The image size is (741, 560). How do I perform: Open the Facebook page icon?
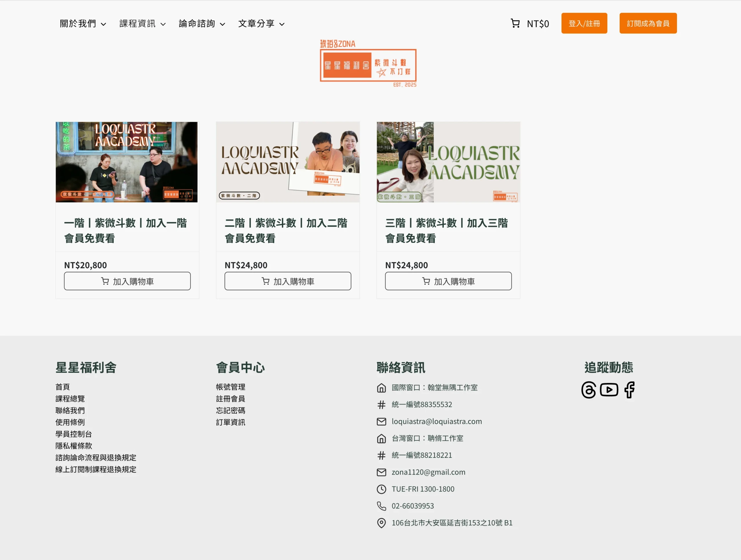pyautogui.click(x=629, y=390)
